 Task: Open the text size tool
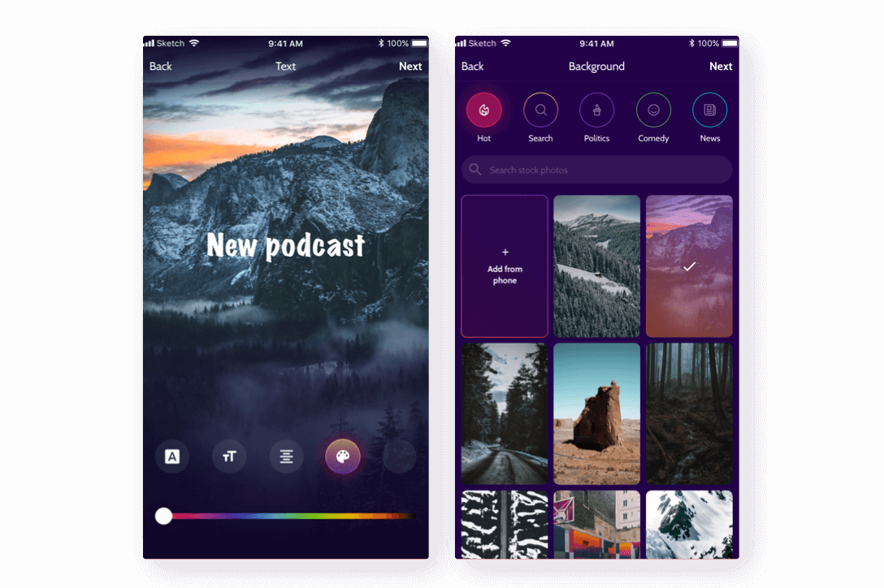coord(229,456)
